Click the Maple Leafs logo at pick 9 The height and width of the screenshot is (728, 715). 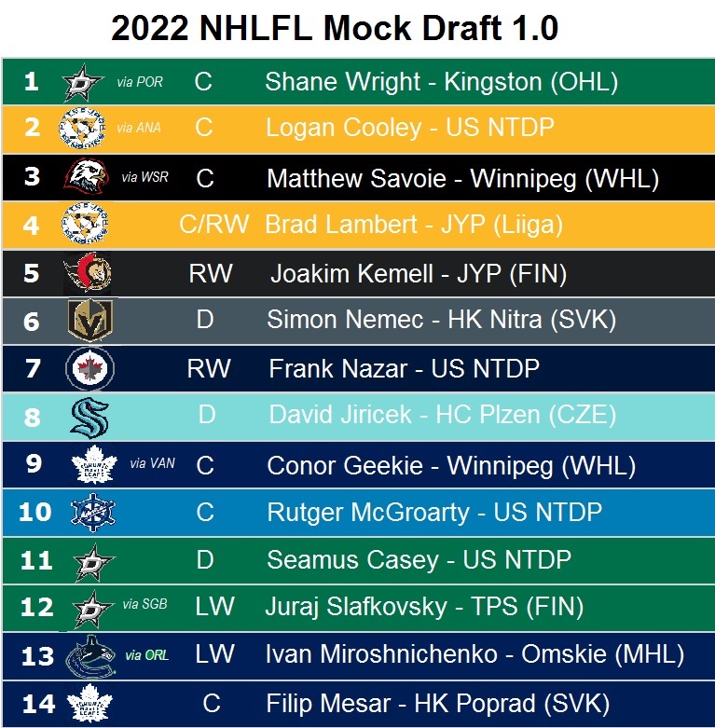click(x=92, y=464)
